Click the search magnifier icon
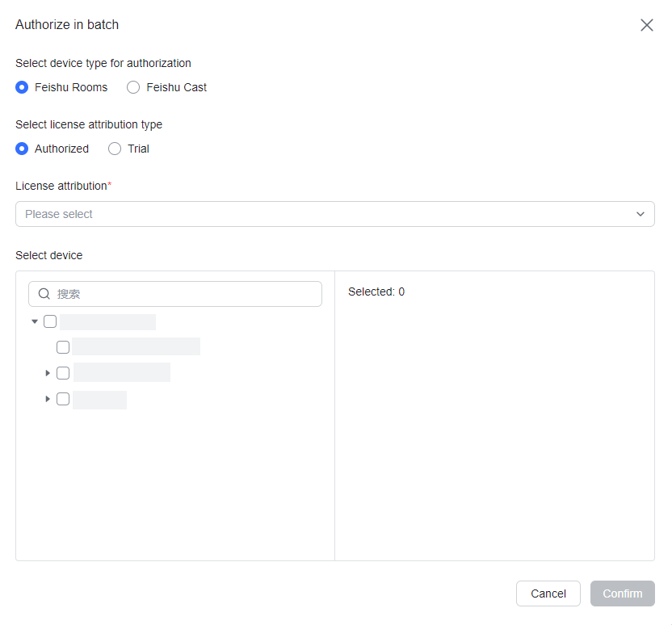This screenshot has height=625, width=672. (44, 293)
